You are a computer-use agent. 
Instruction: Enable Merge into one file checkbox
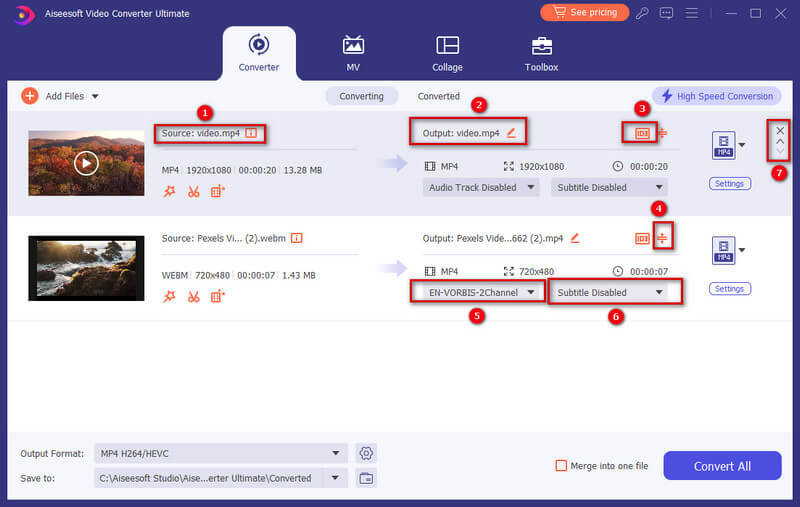[x=561, y=466]
